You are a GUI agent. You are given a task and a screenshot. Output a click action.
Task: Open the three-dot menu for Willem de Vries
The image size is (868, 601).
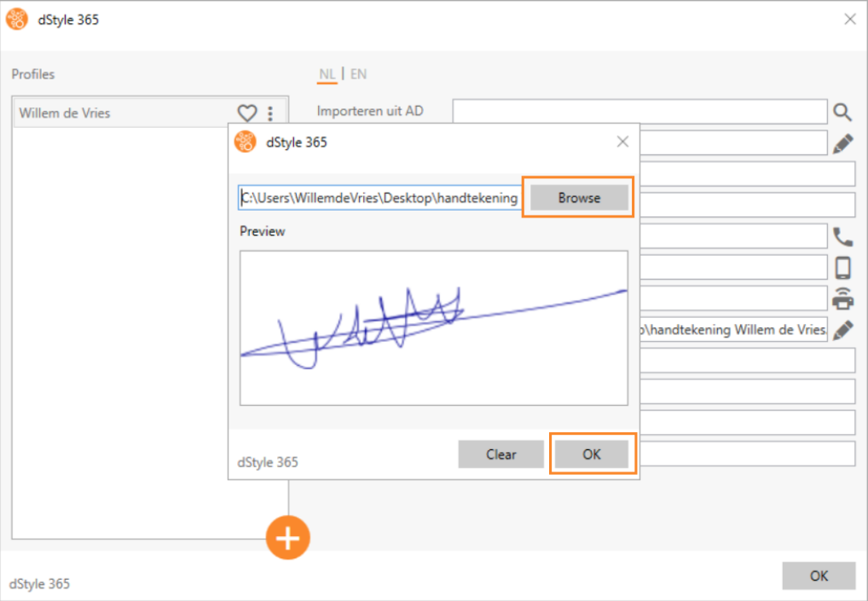pos(270,113)
